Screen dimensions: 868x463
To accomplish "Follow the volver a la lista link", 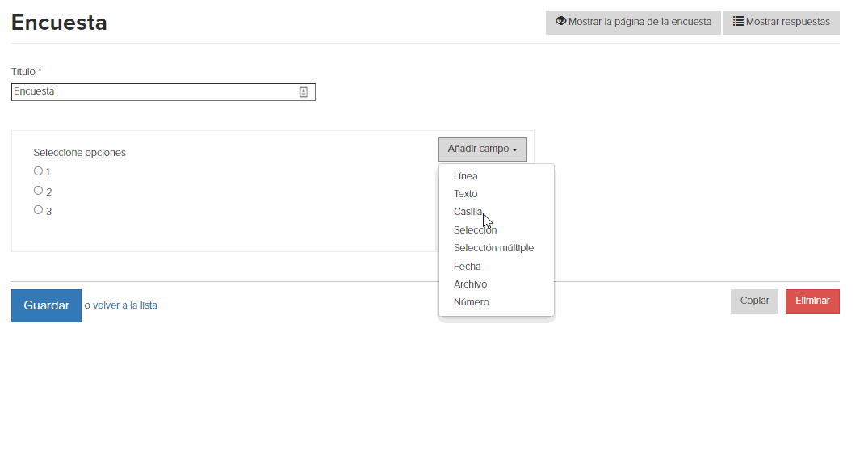I will [x=125, y=305].
